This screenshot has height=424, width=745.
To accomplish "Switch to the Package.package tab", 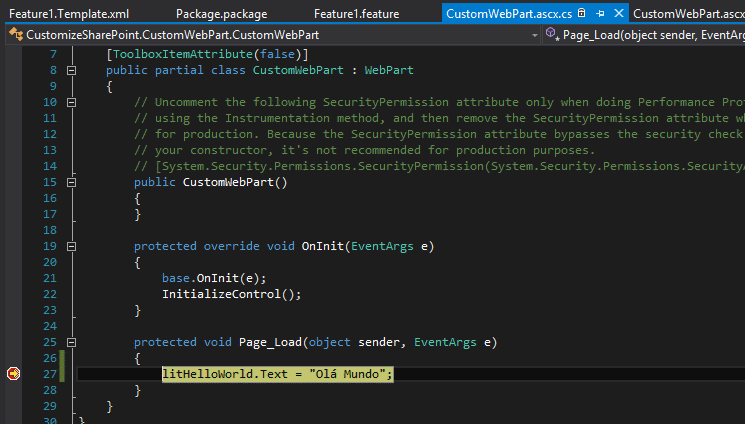I will click(221, 14).
